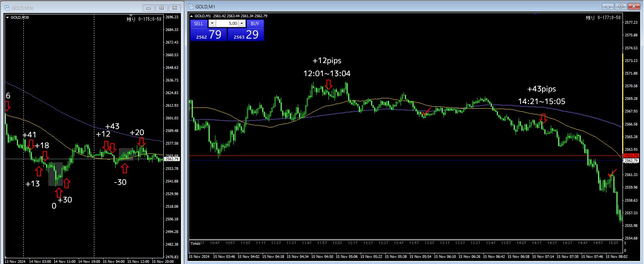644x264 pixels.
Task: Click the BUY button in GOLD,M1 chart
Action: tap(255, 23)
